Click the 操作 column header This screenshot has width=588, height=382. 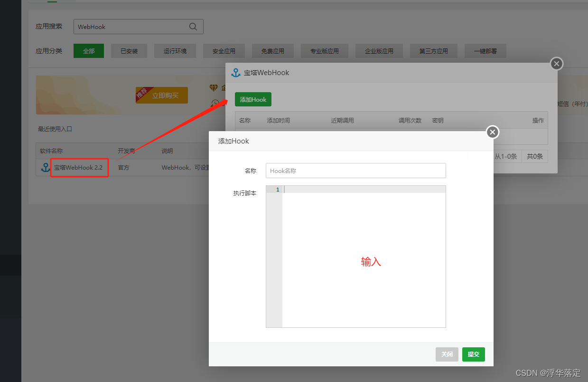(x=538, y=120)
